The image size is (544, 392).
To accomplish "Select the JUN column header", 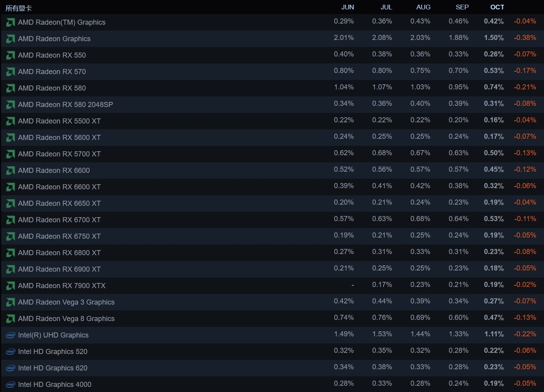I will click(x=348, y=7).
